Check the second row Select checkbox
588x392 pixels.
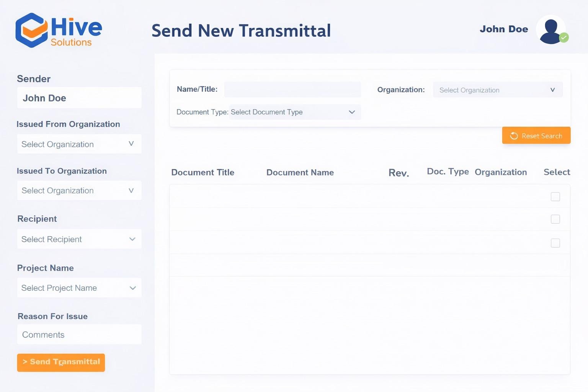coord(555,219)
